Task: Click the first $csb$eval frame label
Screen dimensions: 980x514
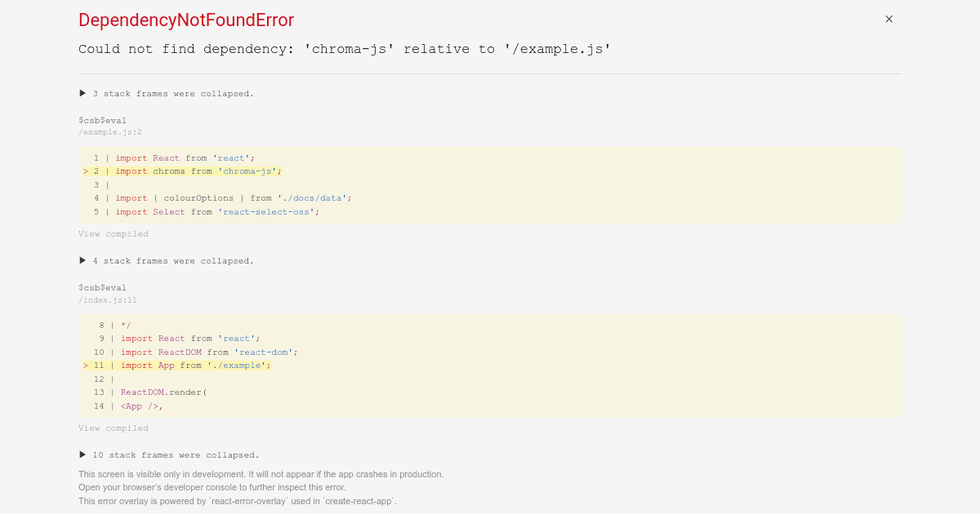Action: [x=103, y=120]
